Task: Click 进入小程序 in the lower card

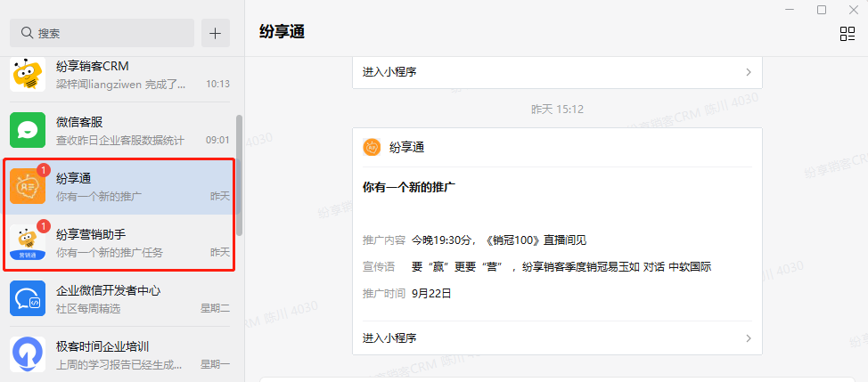Action: (x=389, y=337)
